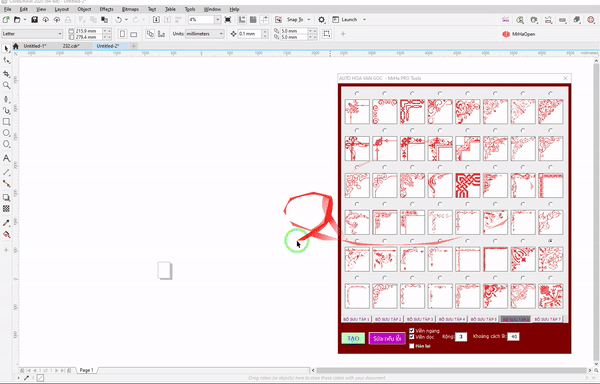Enable the Hàn lại checkbox
Screen dimensions: 600x384
(412, 346)
